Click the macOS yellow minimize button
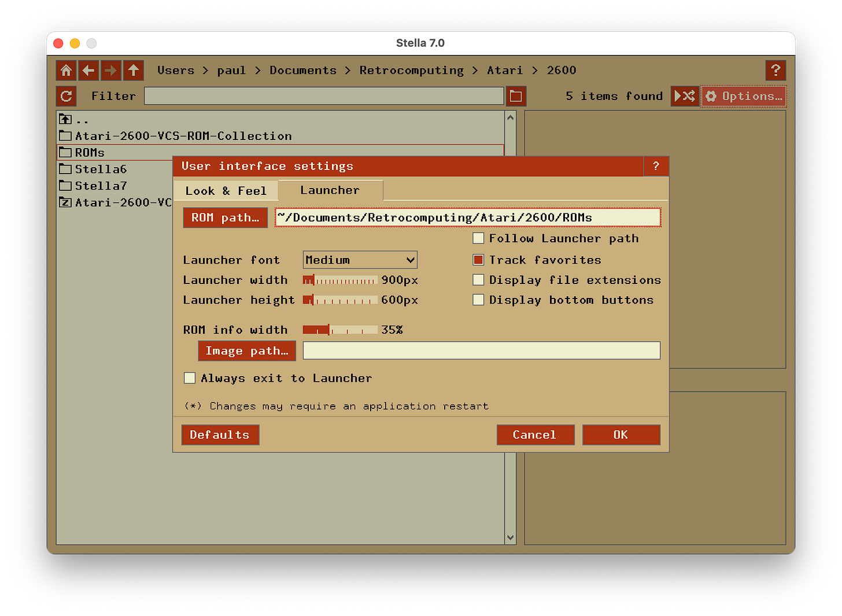The height and width of the screenshot is (616, 842). [75, 43]
